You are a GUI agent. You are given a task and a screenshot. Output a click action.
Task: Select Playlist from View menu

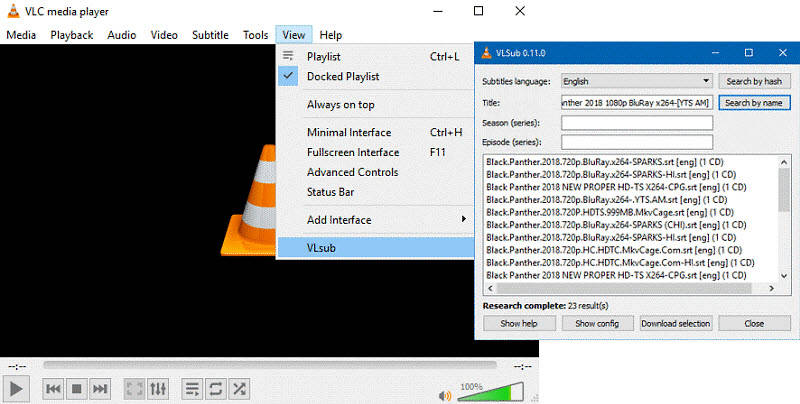(376, 57)
